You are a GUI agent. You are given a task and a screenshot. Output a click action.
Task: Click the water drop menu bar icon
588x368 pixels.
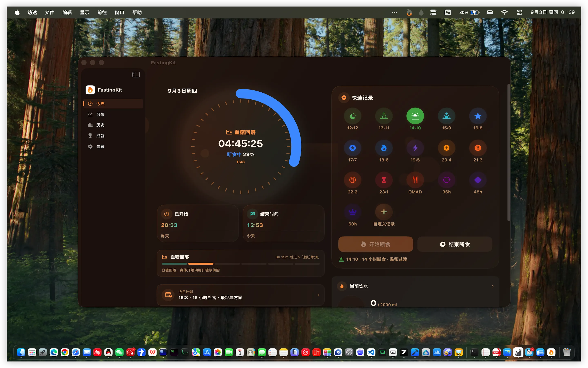tap(421, 12)
